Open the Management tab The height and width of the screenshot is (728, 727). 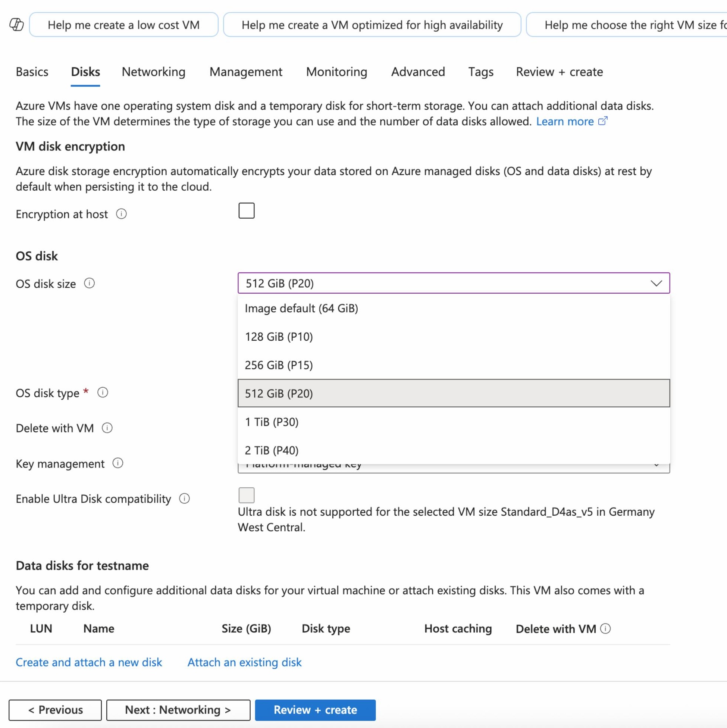pos(246,72)
